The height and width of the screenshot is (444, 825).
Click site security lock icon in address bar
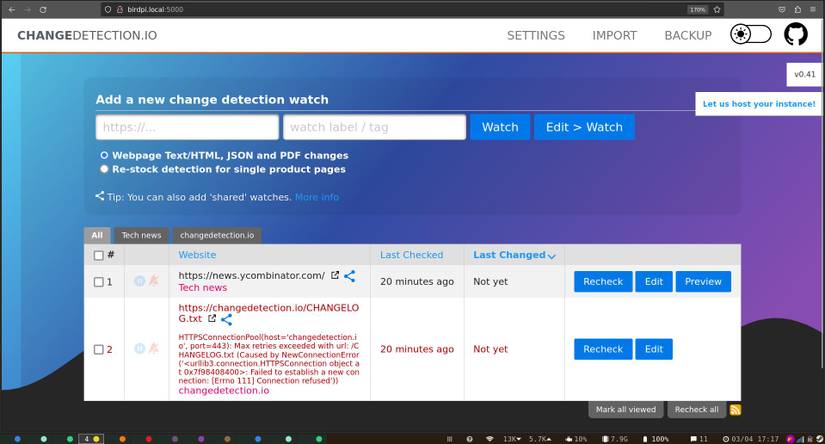tap(119, 9)
